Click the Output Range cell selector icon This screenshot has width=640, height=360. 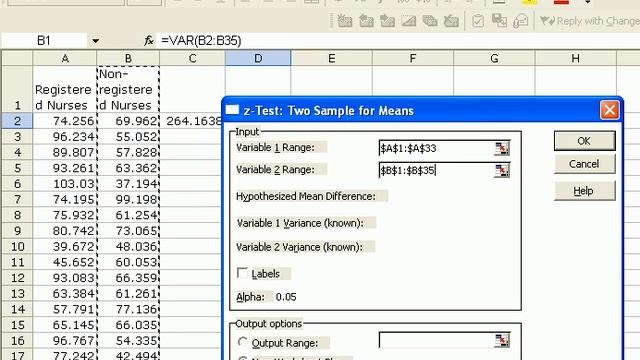tap(502, 340)
